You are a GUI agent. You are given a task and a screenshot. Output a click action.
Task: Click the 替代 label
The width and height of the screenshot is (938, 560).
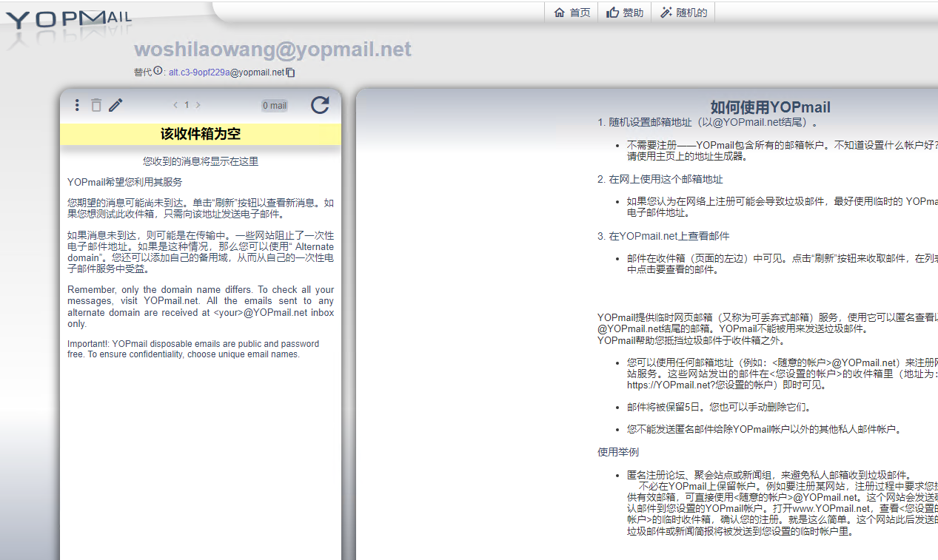click(142, 72)
